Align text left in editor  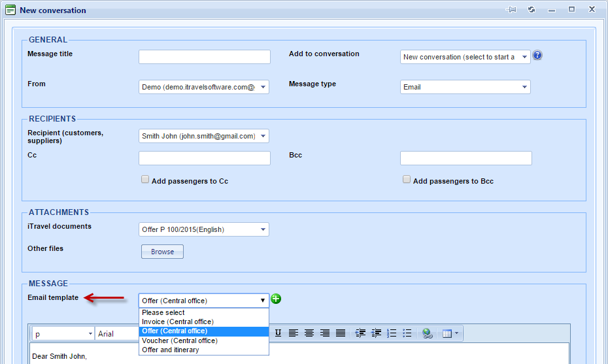[x=294, y=333]
